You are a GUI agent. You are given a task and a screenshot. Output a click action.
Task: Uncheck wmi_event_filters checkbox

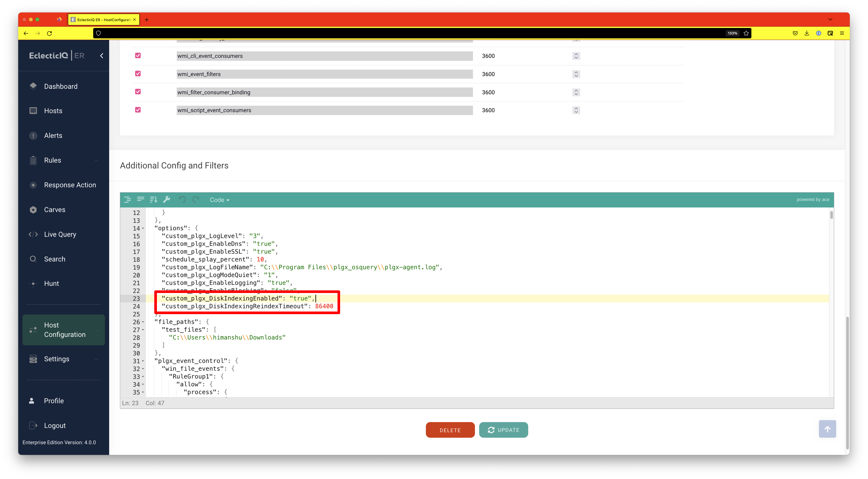[138, 73]
